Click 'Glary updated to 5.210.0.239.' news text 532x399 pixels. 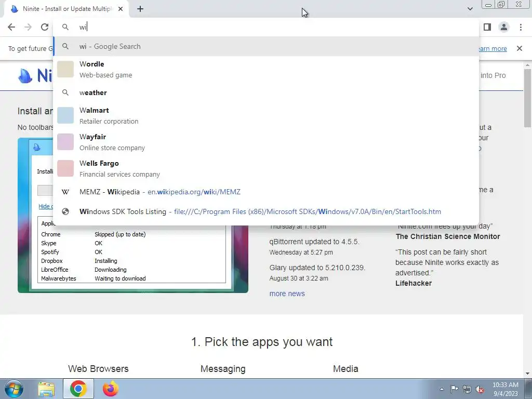pyautogui.click(x=317, y=268)
